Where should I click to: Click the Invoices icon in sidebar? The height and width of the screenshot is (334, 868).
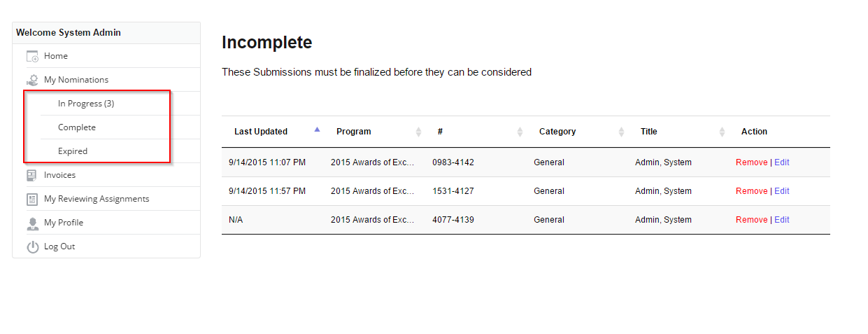pos(32,175)
